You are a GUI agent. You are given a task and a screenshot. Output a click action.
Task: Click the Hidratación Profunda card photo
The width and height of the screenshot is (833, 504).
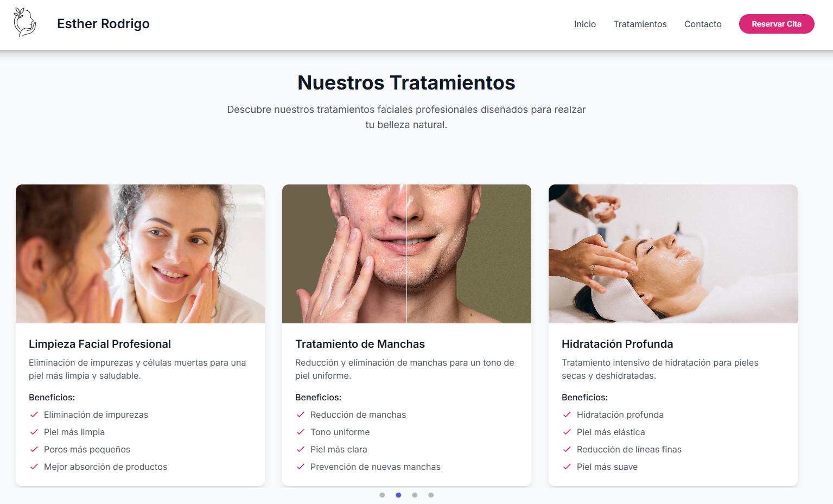tap(673, 253)
